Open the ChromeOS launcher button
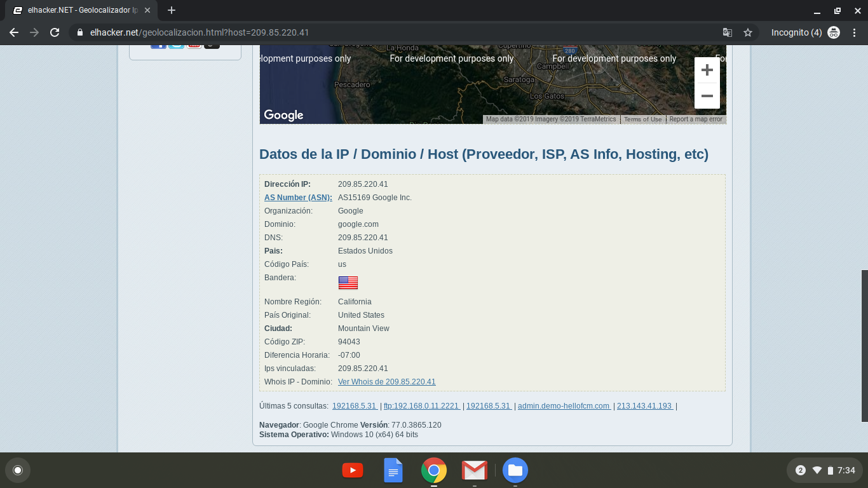This screenshot has height=488, width=868. point(18,470)
